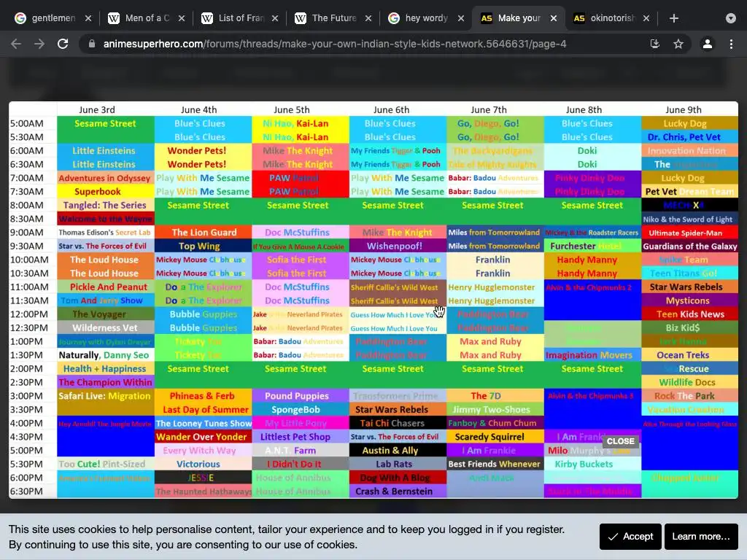Click 'Phineas & Ferb' cell
The width and height of the screenshot is (747, 560).
204,396
